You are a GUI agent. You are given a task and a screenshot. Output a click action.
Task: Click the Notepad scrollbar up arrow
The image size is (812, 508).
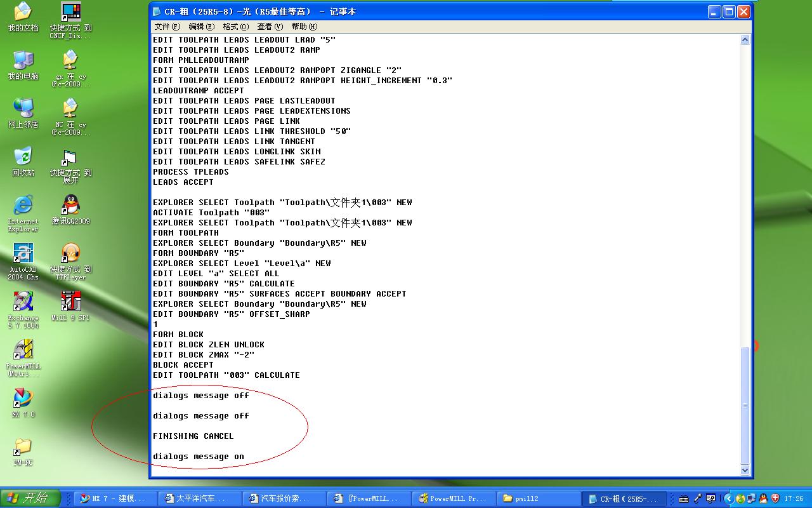[745, 40]
